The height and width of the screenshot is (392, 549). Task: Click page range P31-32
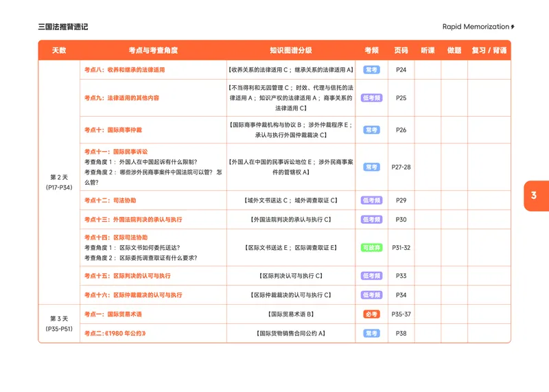click(x=401, y=248)
